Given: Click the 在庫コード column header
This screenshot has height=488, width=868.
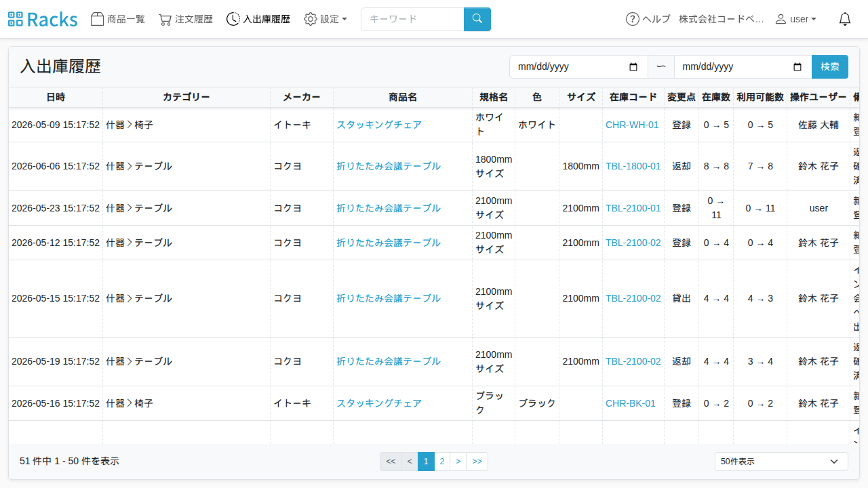Looking at the screenshot, I should point(633,97).
